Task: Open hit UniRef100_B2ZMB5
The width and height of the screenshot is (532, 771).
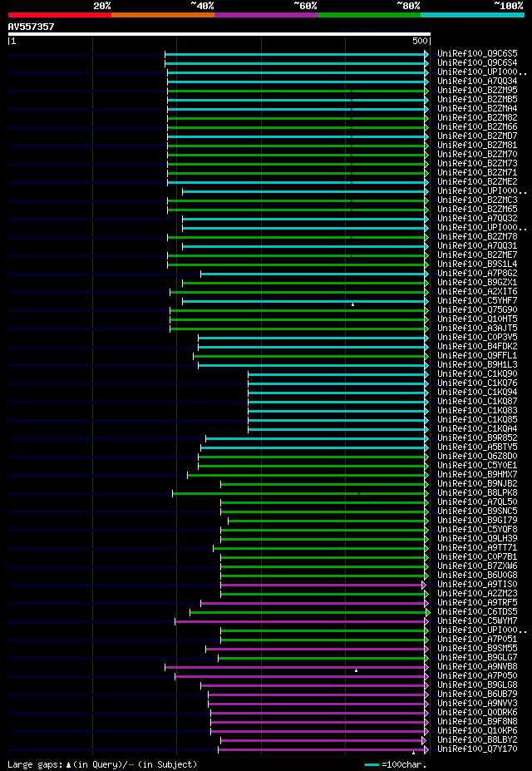Action: [x=477, y=99]
